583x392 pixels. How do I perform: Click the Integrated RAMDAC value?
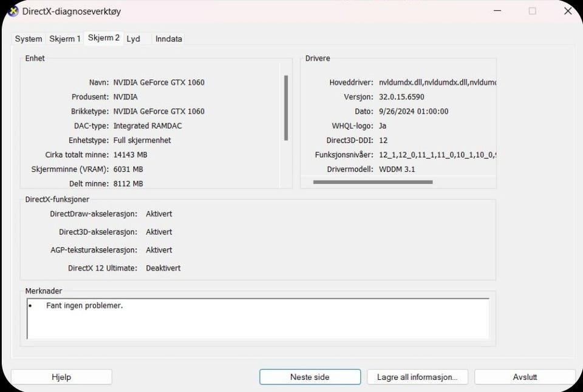[148, 126]
